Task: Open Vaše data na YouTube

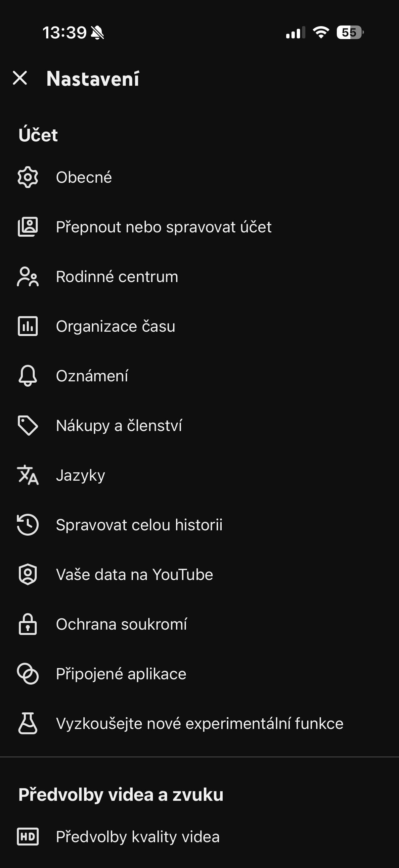Action: [134, 574]
